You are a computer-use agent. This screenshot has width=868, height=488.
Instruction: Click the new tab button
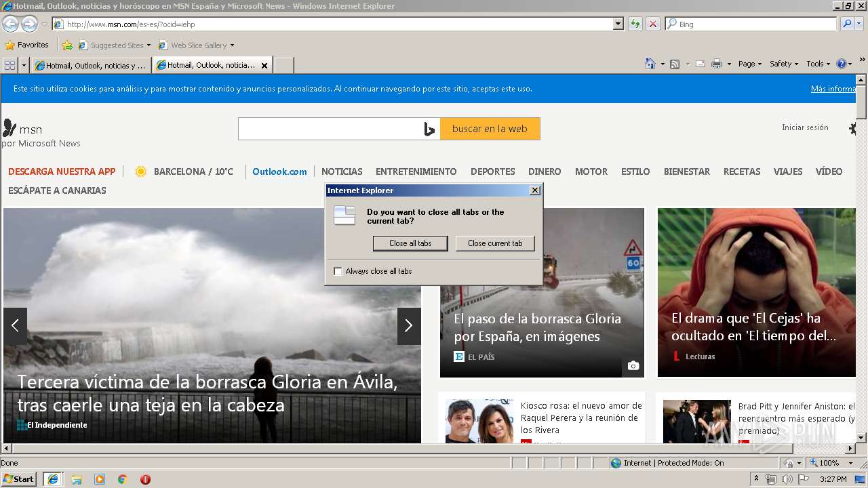click(283, 65)
